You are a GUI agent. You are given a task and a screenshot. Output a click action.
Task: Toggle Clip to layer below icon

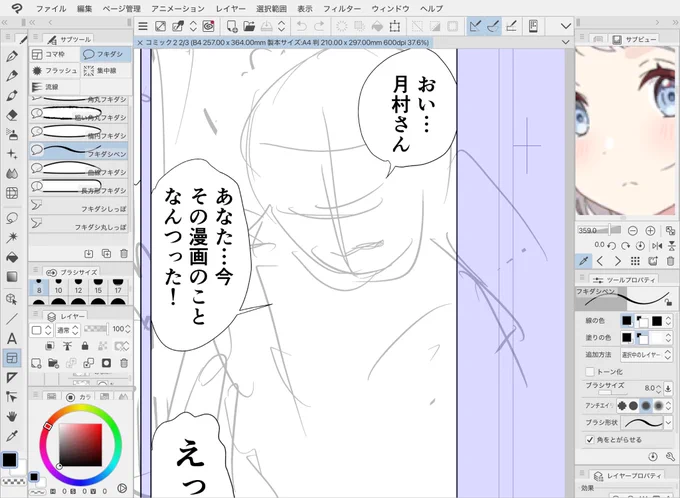click(x=50, y=346)
